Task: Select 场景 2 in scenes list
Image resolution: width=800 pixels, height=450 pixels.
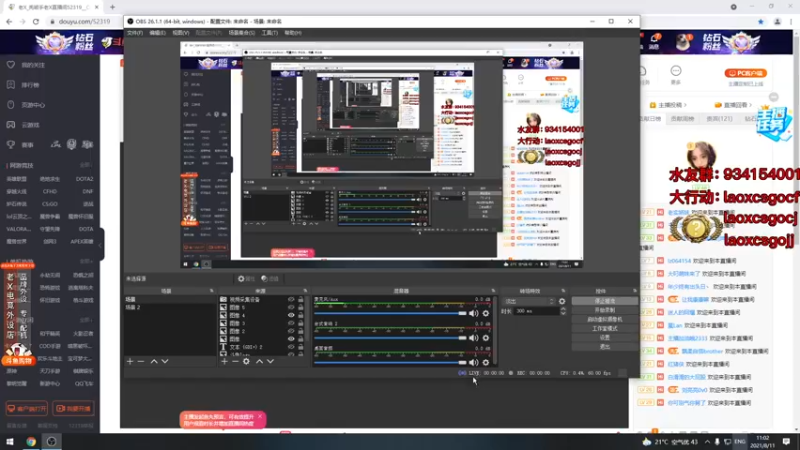Action: click(170, 307)
